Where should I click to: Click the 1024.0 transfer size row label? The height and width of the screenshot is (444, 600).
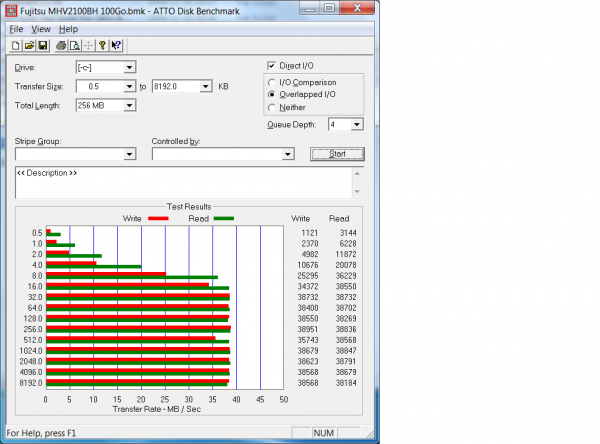click(31, 351)
